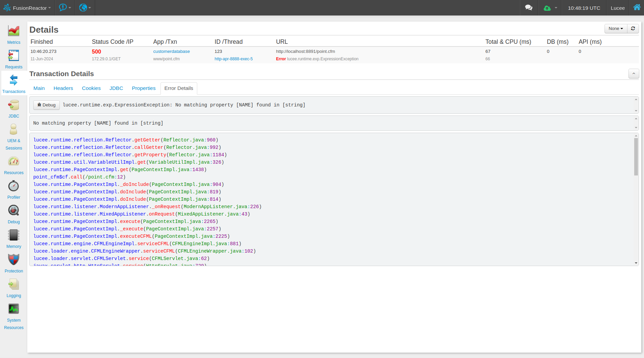Click the Lucee instance label

point(618,8)
